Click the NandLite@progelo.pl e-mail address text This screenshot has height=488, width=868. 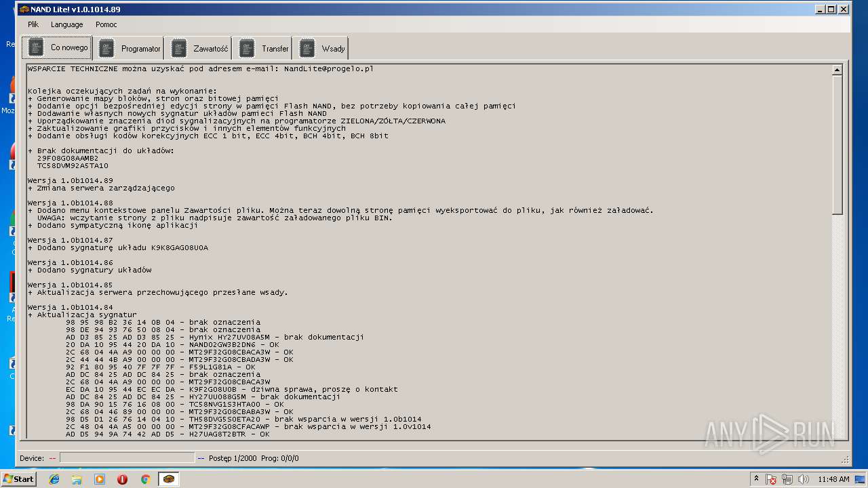coord(329,69)
